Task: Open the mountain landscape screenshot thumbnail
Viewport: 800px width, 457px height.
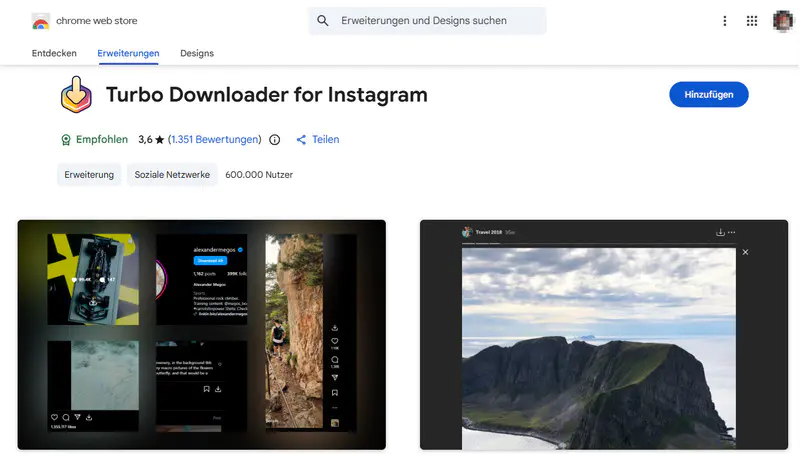Action: click(x=604, y=335)
